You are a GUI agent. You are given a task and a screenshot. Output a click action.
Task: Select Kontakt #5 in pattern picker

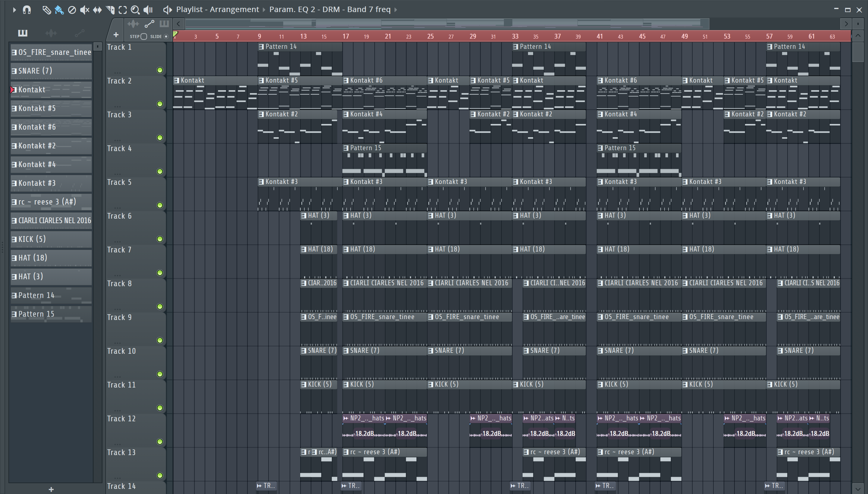(x=51, y=108)
